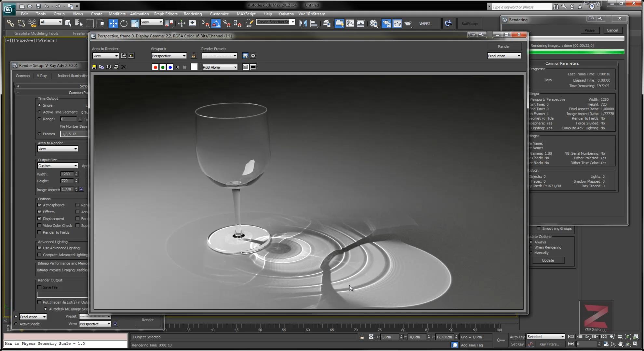Open the Curve Editor from the main toolbar

[350, 23]
